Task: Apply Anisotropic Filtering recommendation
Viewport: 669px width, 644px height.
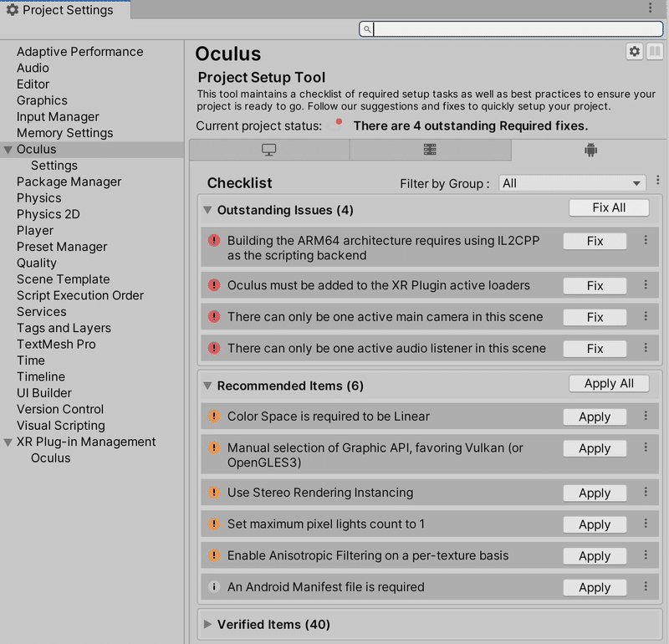Action: 595,556
